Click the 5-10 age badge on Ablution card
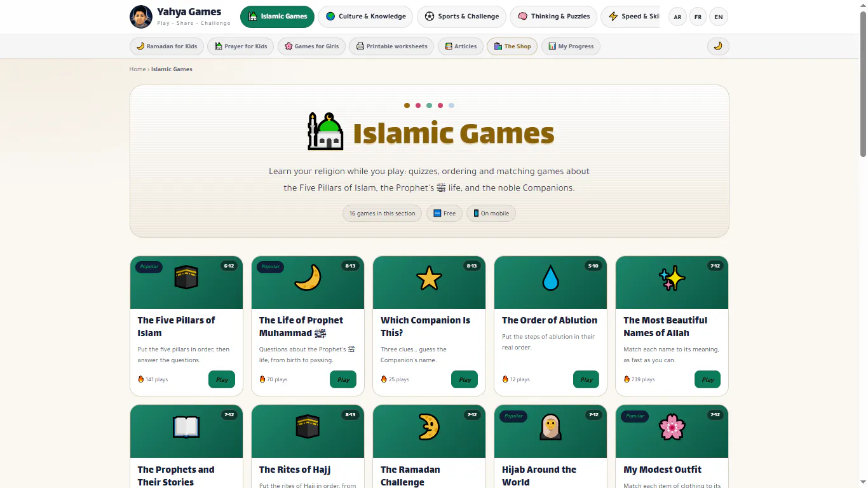 pyautogui.click(x=593, y=266)
